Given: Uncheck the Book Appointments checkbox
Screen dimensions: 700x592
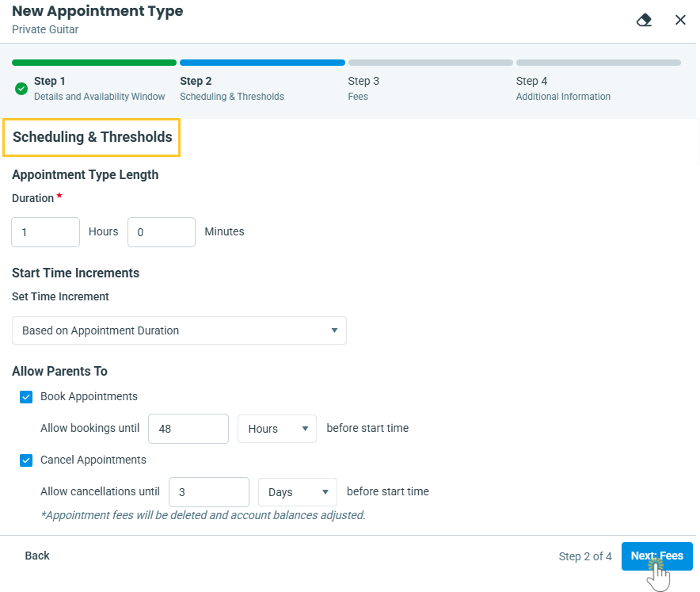Looking at the screenshot, I should coord(26,397).
